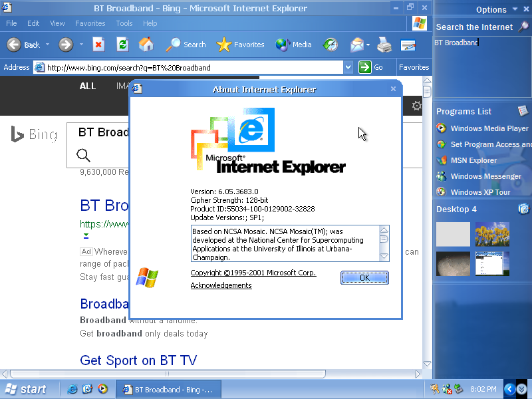Launch Windows Media Player from Programs List

pos(489,128)
